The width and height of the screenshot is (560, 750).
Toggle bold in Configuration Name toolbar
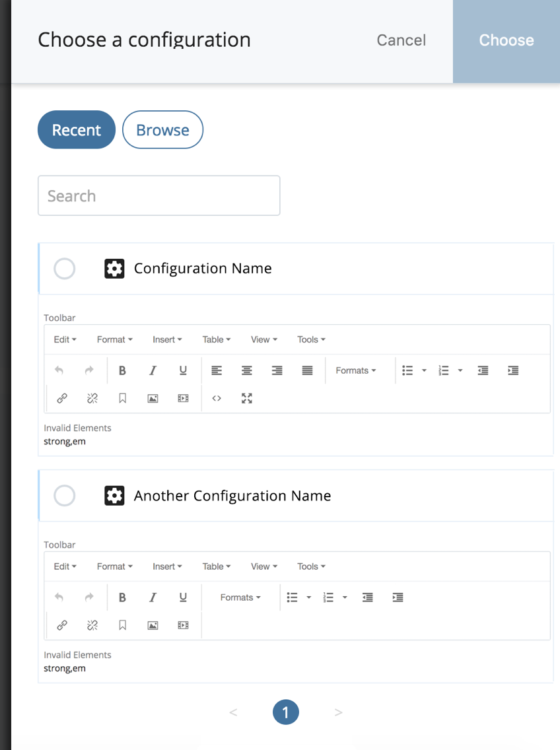click(123, 370)
